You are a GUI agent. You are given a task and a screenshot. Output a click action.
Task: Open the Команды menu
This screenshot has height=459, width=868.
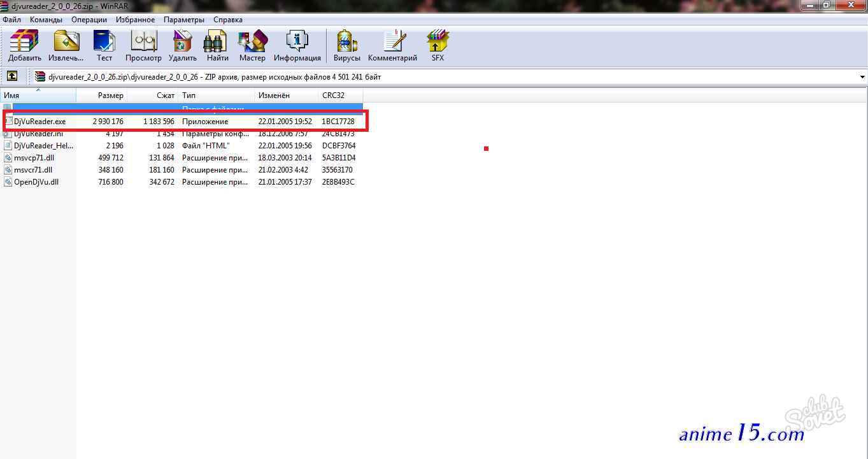46,20
